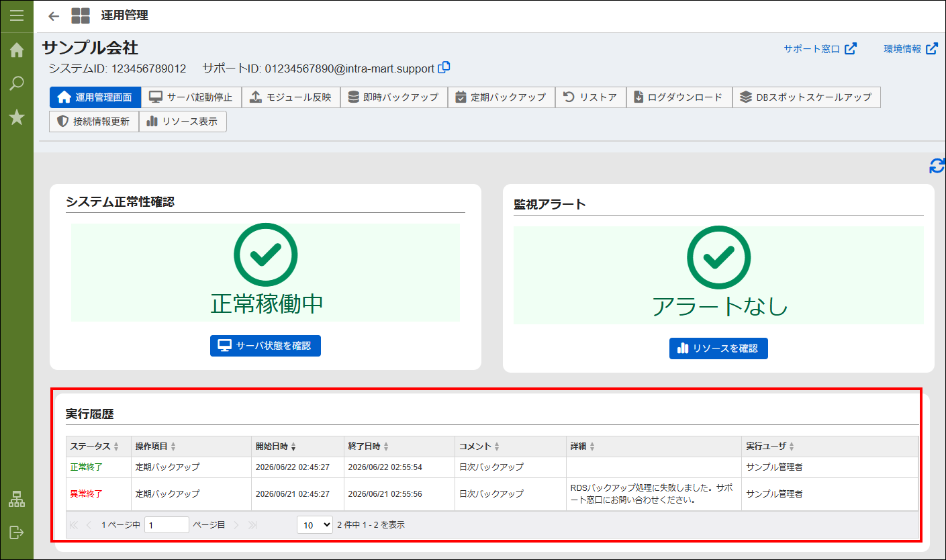This screenshot has height=560, width=946.
Task: Click the サーバ状態を確認 button
Action: pos(265,346)
